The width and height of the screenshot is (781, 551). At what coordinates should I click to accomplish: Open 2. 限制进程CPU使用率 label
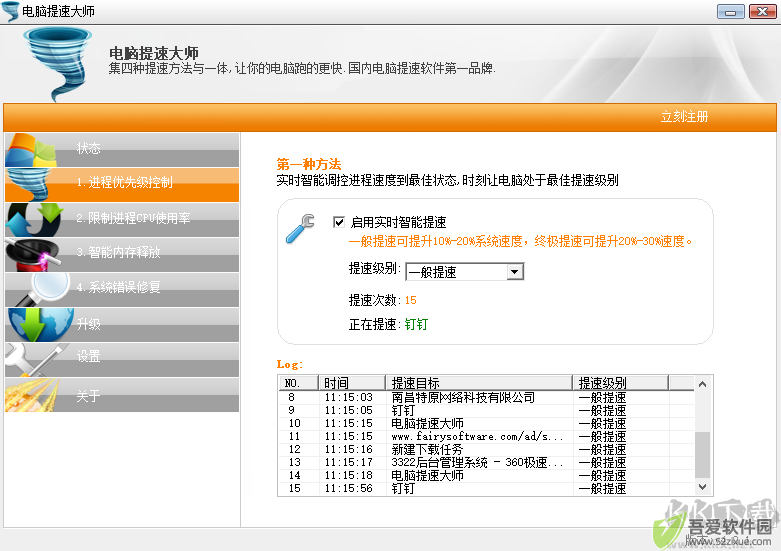[133, 218]
